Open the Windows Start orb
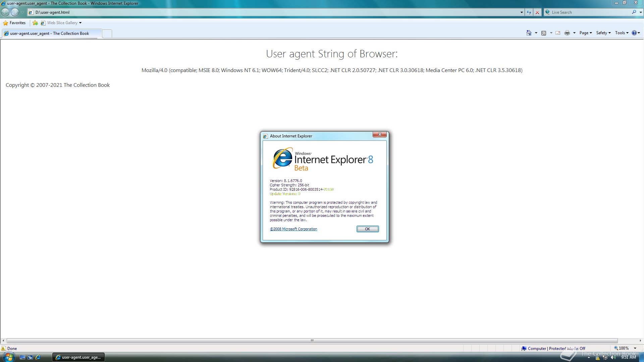The width and height of the screenshot is (644, 362). click(x=8, y=357)
